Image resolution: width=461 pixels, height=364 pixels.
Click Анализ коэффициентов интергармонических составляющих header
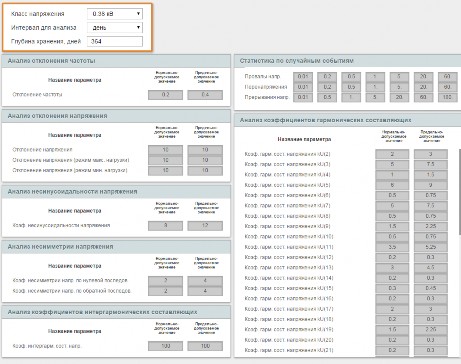coord(116,312)
